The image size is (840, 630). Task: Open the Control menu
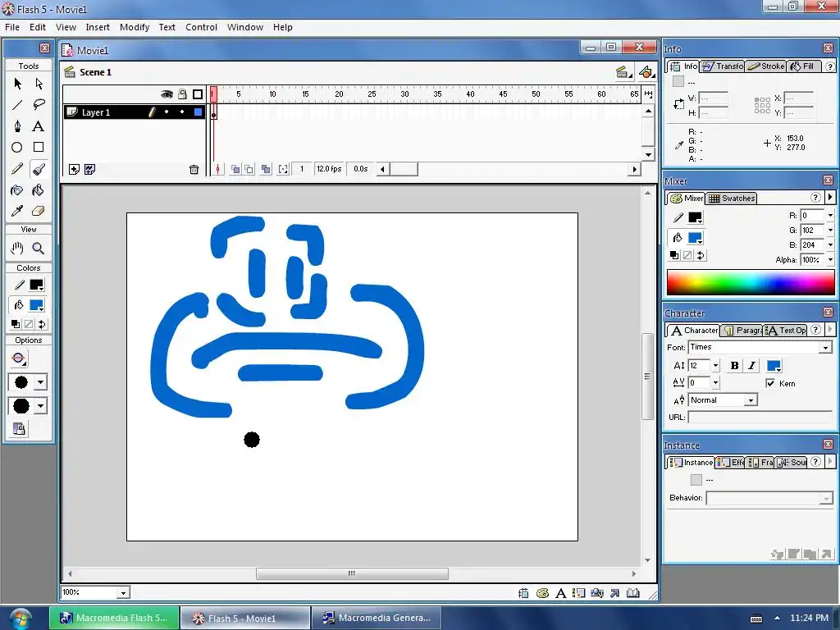[202, 27]
